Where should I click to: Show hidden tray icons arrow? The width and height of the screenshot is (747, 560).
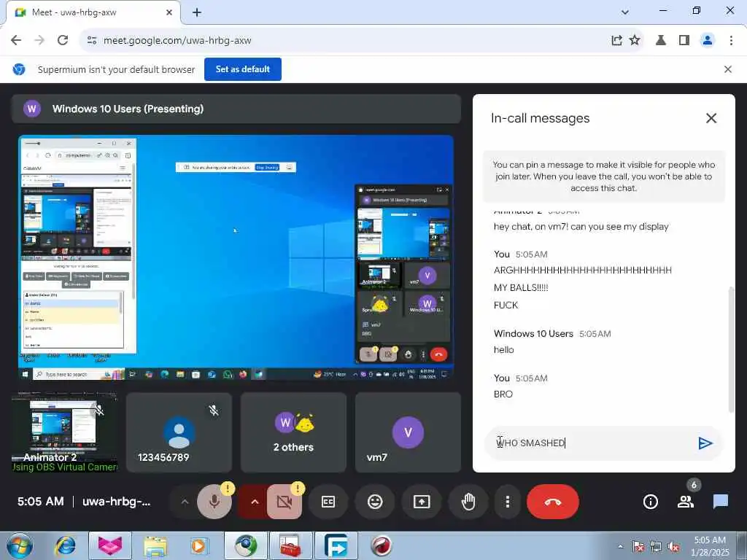pos(620,546)
